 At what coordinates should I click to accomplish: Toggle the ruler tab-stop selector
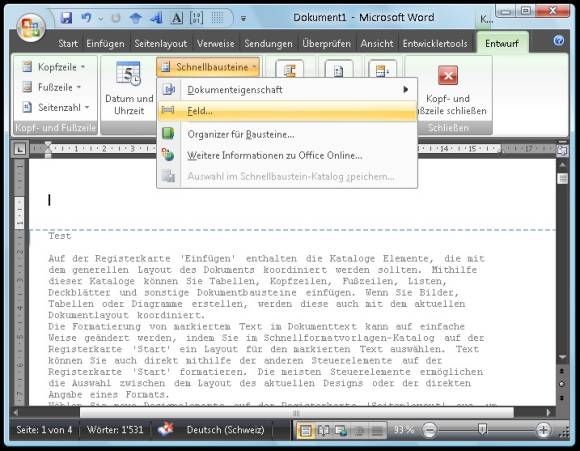click(20, 149)
